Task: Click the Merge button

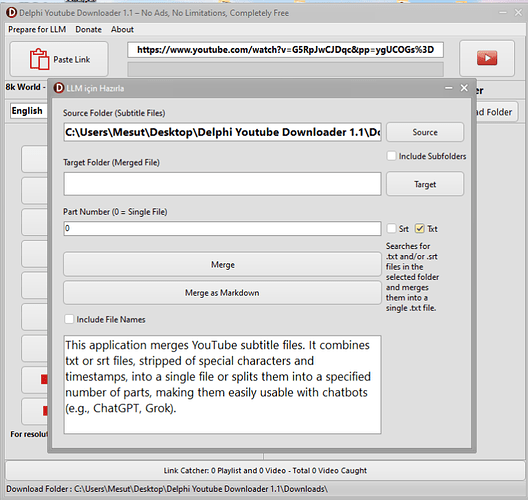Action: click(x=222, y=265)
